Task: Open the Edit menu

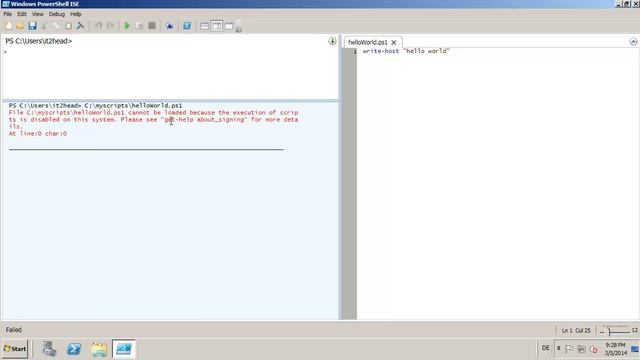Action: pyautogui.click(x=22, y=14)
